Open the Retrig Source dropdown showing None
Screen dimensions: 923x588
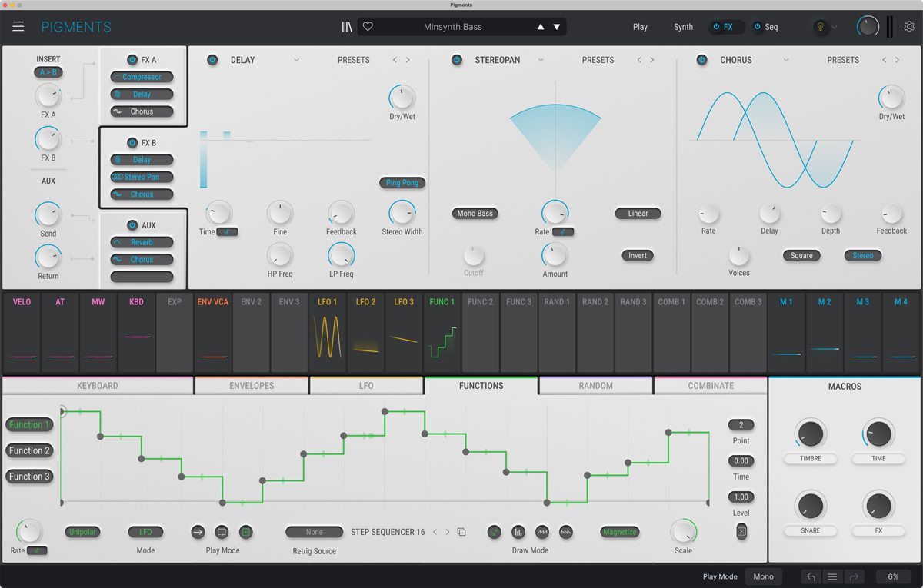(314, 531)
